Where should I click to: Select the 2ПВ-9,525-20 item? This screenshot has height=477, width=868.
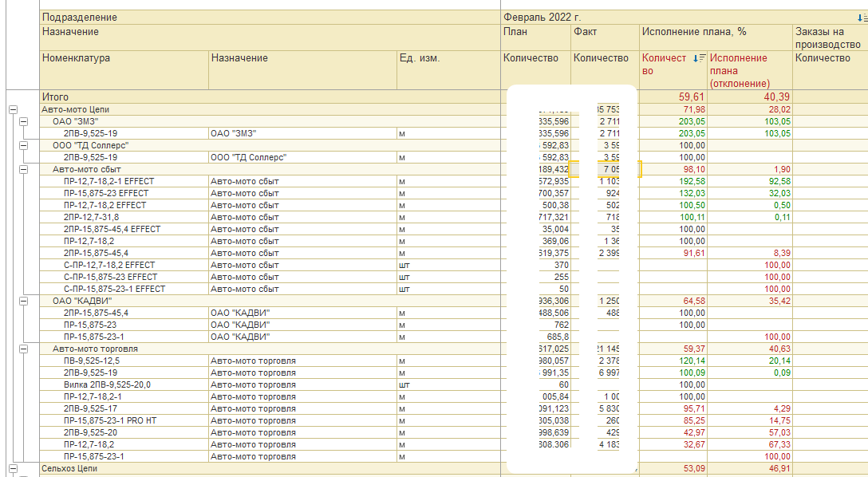[x=90, y=433]
